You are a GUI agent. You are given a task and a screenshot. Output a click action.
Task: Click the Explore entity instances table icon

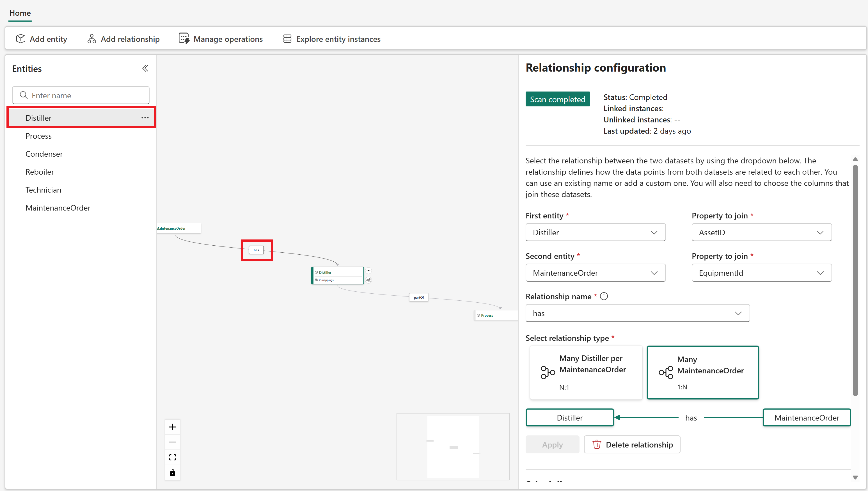point(287,39)
